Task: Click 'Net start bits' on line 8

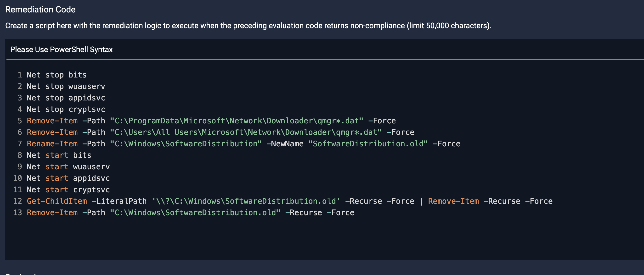Action: [x=59, y=155]
